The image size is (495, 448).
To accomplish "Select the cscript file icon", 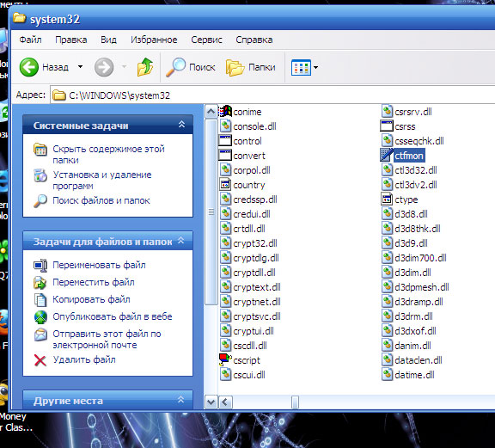I will 225,359.
